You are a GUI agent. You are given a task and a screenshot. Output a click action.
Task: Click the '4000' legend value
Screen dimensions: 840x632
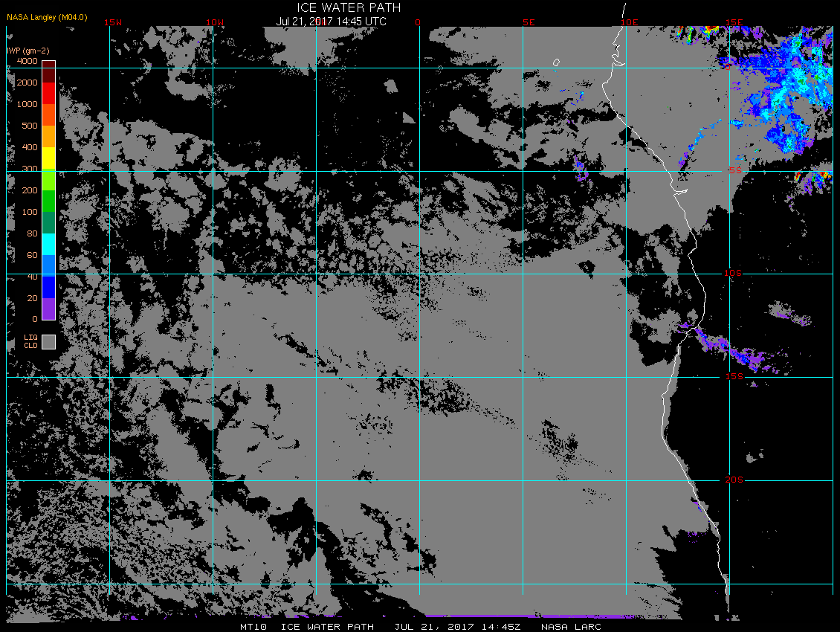tap(28, 61)
